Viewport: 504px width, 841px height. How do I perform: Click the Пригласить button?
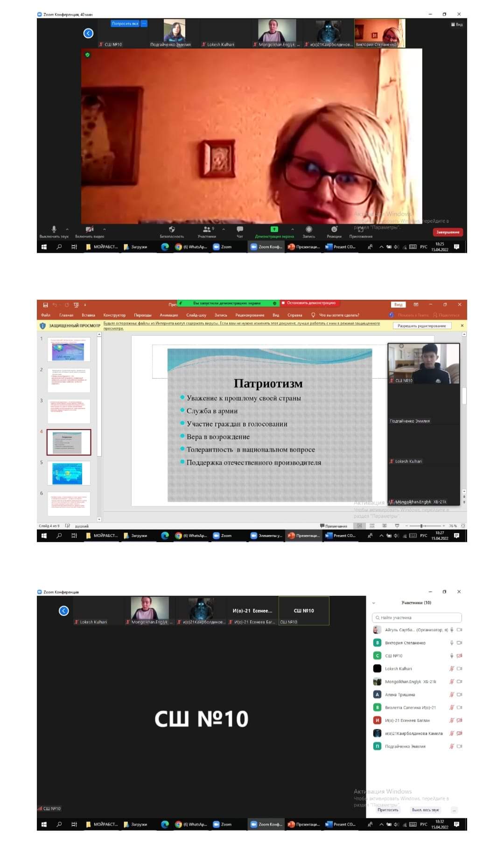(388, 810)
